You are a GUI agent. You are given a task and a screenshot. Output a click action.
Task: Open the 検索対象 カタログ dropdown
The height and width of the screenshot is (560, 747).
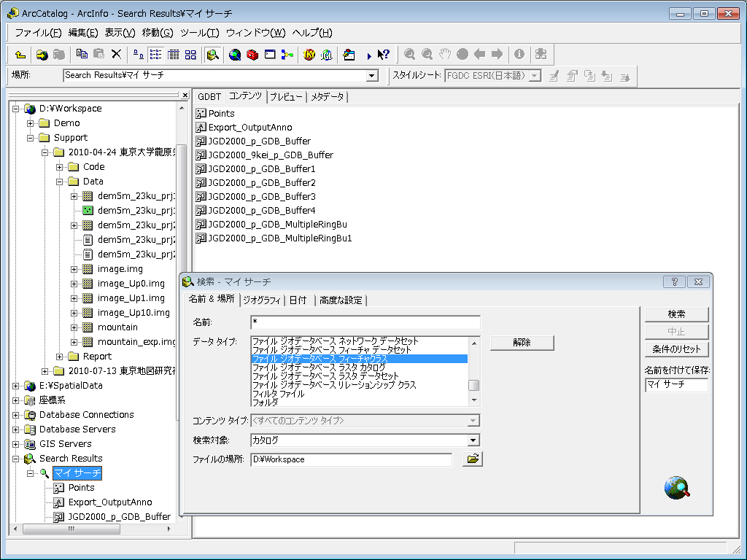click(473, 440)
